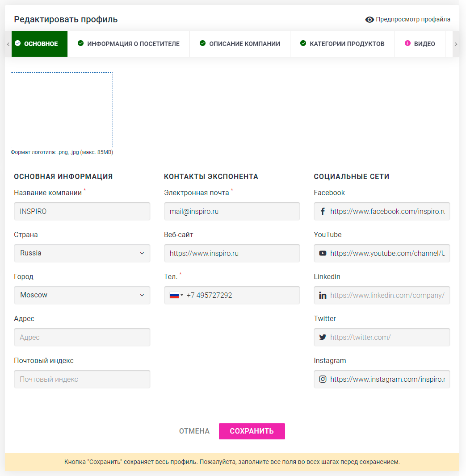Open the Категории продуктов tab

342,44
